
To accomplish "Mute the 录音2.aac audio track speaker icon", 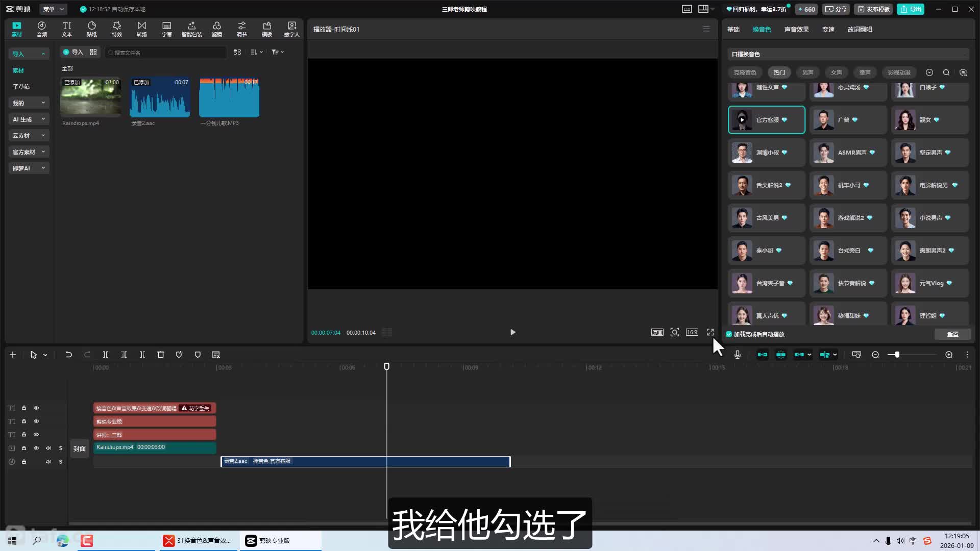I will pos(48,462).
